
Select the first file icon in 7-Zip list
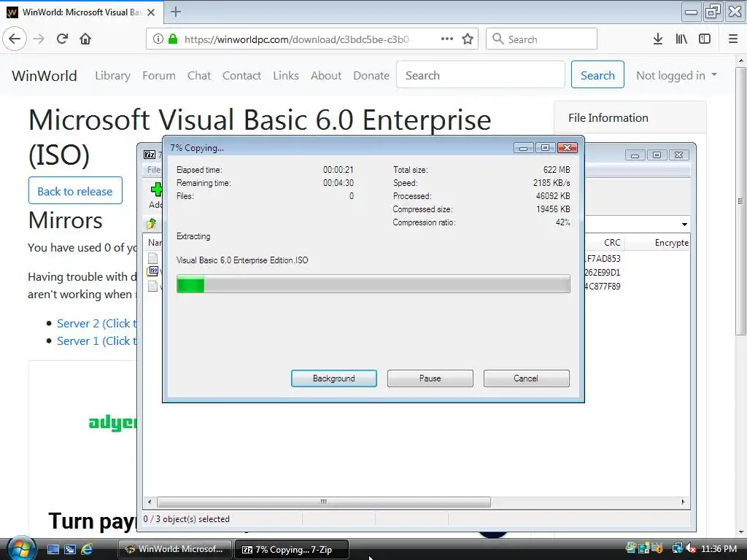coord(153,257)
